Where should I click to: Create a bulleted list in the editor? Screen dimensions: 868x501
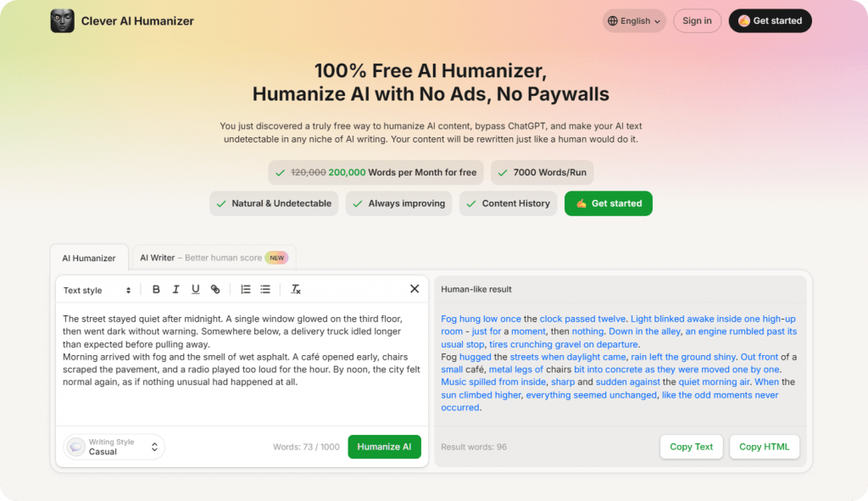click(265, 289)
